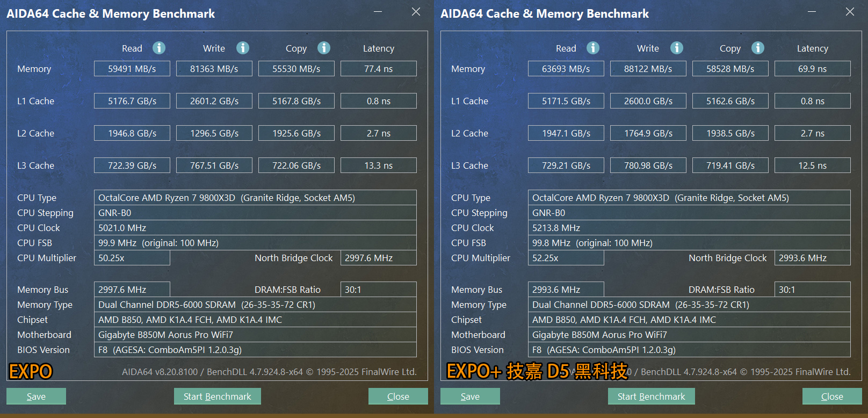Viewport: 868px width, 418px height.
Task: Click CPU Clock value 5213.8 MHz
Action: coord(689,228)
